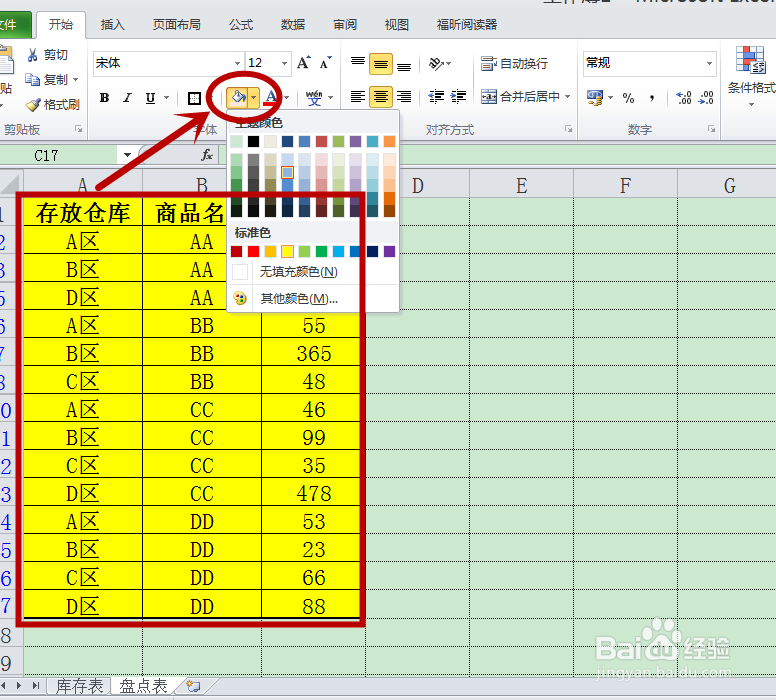The width and height of the screenshot is (776, 700).
Task: Toggle Bold formatting
Action: 104,98
